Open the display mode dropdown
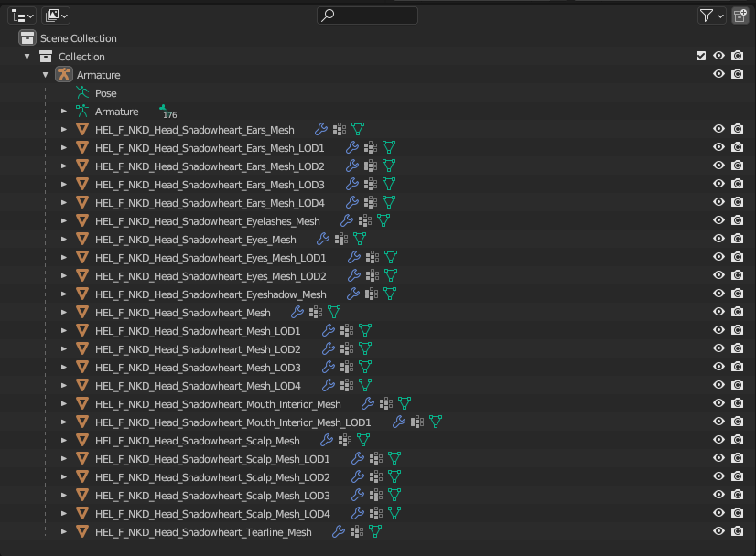Viewport: 756px width, 556px height. tap(56, 16)
